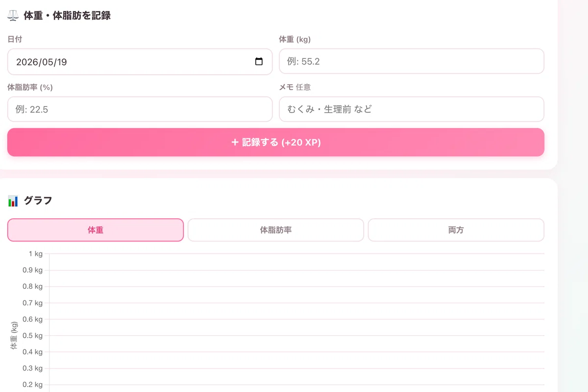This screenshot has width=588, height=392.
Task: Click the scale icon beside 体重・体脂肪を記録
Action: point(13,16)
